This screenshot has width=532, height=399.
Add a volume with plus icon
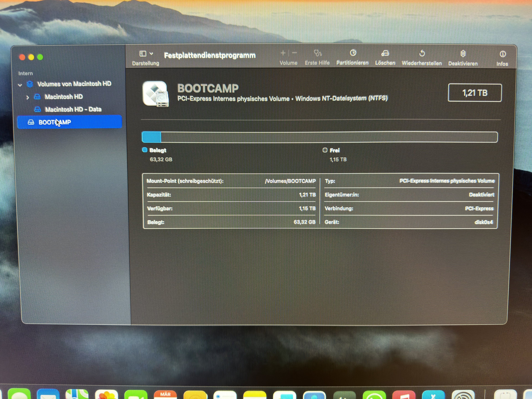pos(283,53)
